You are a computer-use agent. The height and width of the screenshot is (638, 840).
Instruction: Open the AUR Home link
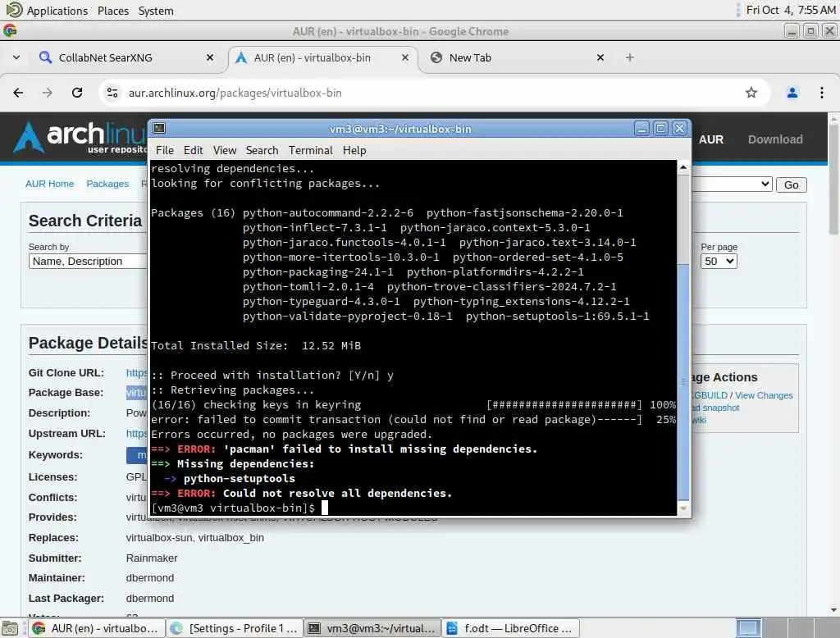click(50, 184)
